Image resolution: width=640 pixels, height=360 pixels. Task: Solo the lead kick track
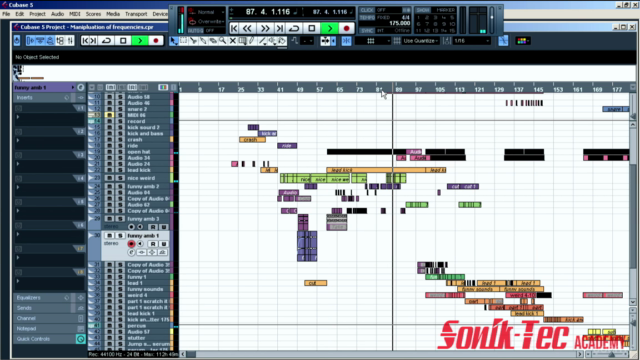click(x=120, y=170)
